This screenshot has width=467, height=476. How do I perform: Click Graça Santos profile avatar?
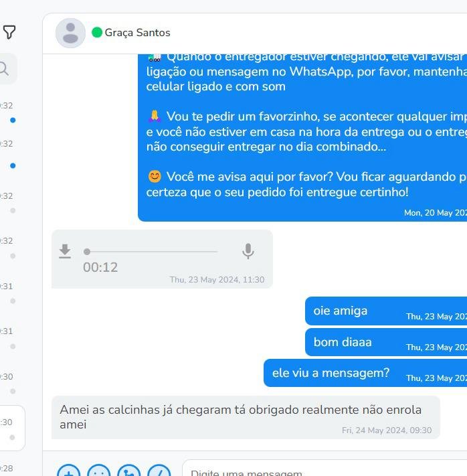(x=70, y=33)
